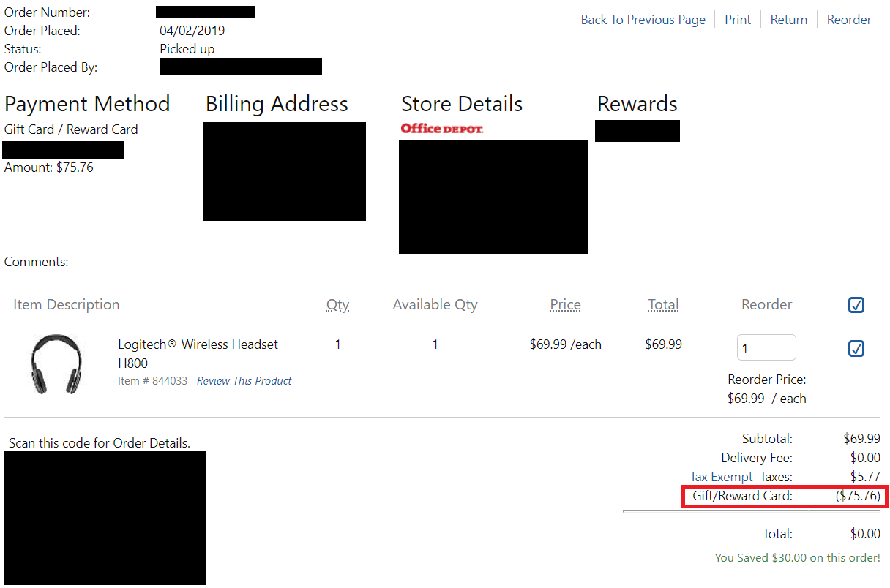This screenshot has height=588, width=890.
Task: Print this order using the Print link
Action: pos(737,20)
